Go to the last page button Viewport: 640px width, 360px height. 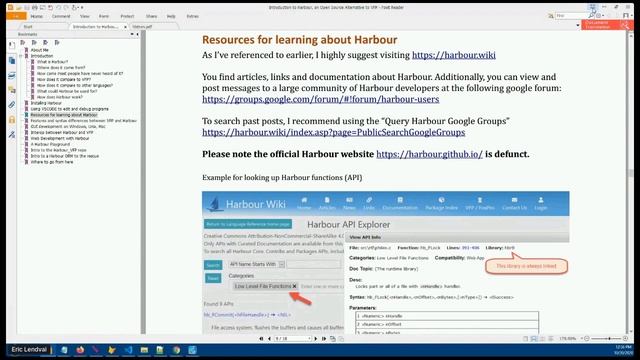pyautogui.click(x=324, y=339)
